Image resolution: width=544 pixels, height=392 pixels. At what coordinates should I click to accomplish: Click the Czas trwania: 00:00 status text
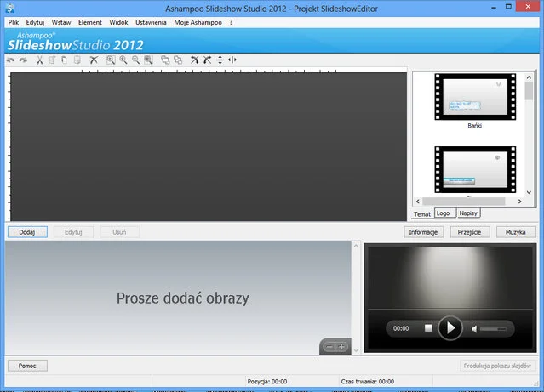coord(368,382)
